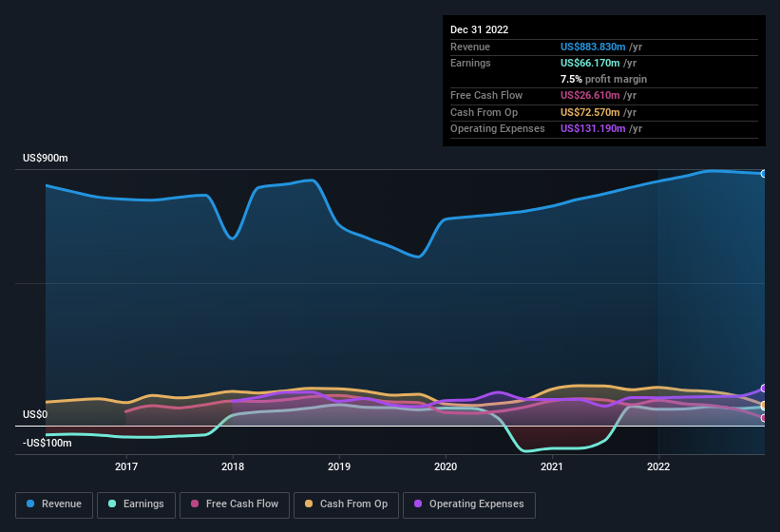The width and height of the screenshot is (780, 532).
Task: Select the 2021 x-axis label
Action: pos(552,466)
